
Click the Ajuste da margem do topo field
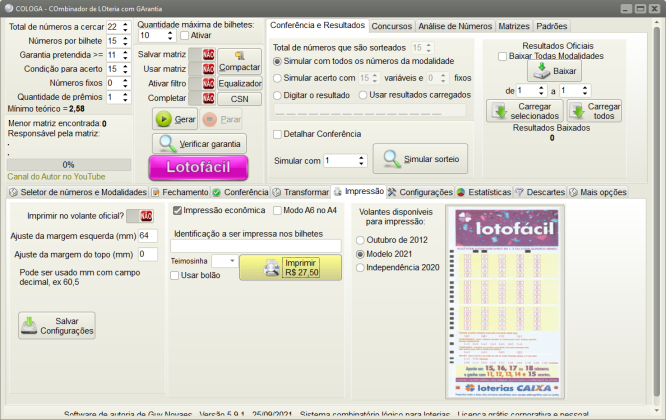pos(148,254)
